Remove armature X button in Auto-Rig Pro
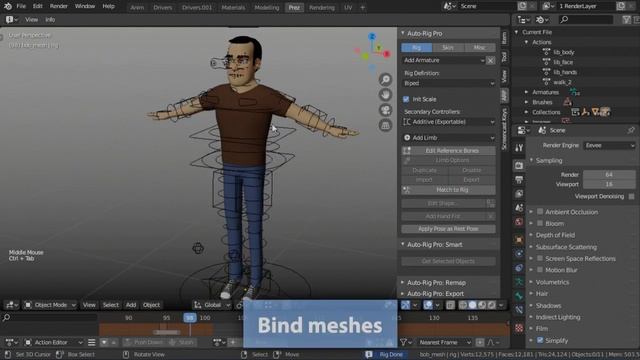Viewport: 640px width, 360px height. [x=490, y=60]
